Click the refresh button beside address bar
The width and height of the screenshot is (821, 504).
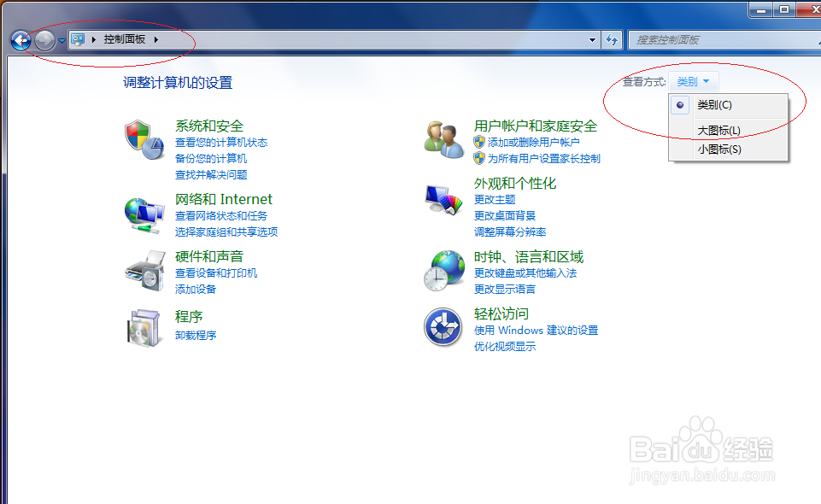click(x=612, y=40)
